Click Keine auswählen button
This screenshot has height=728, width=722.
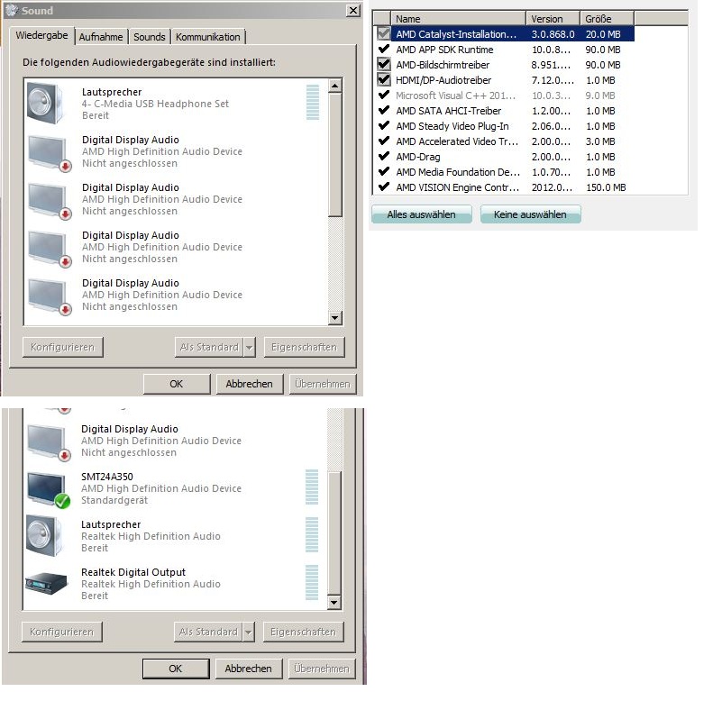pyautogui.click(x=530, y=214)
